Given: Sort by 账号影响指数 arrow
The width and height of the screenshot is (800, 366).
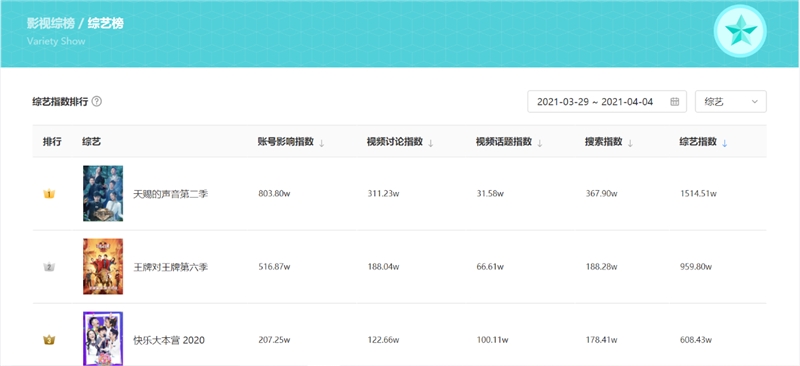Looking at the screenshot, I should (x=321, y=143).
